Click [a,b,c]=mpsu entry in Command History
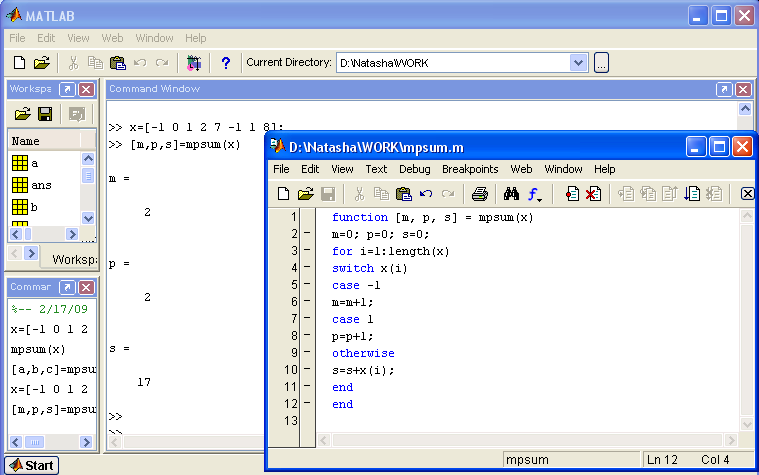759x475 pixels. pyautogui.click(x=53, y=369)
